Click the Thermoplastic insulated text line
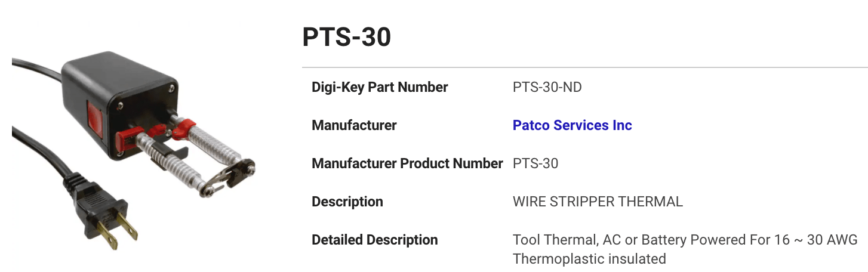This screenshot has width=868, height=272. point(589,259)
